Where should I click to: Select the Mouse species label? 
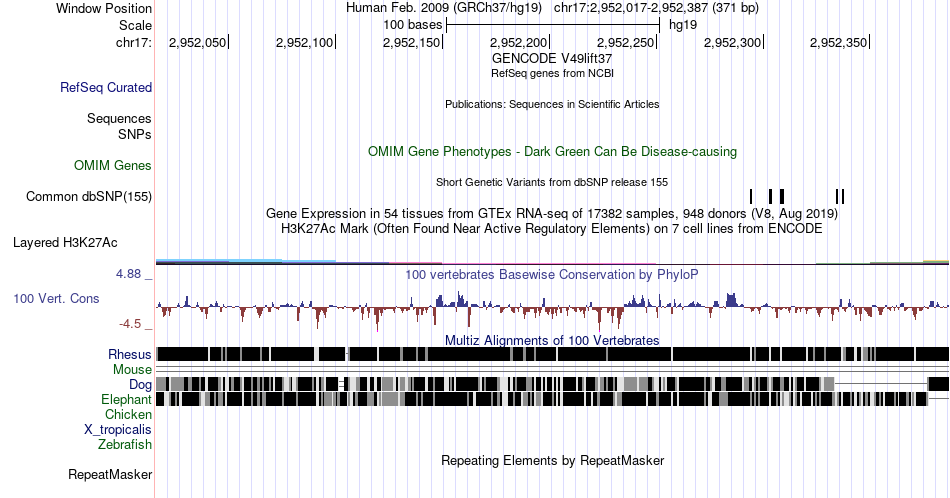(x=132, y=370)
